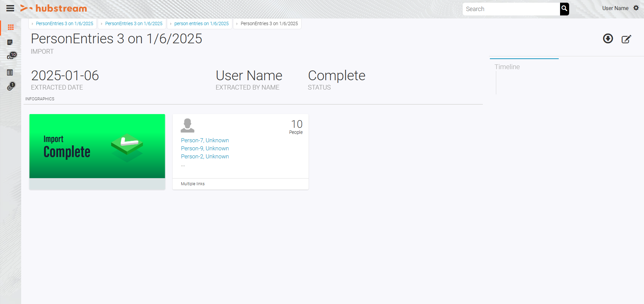
Task: Open user settings gear beside User Name
Action: click(636, 8)
